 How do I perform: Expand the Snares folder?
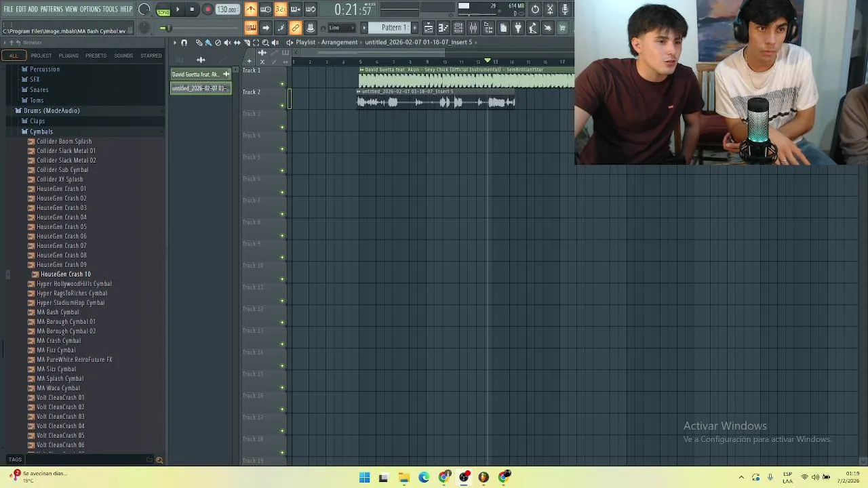[39, 90]
